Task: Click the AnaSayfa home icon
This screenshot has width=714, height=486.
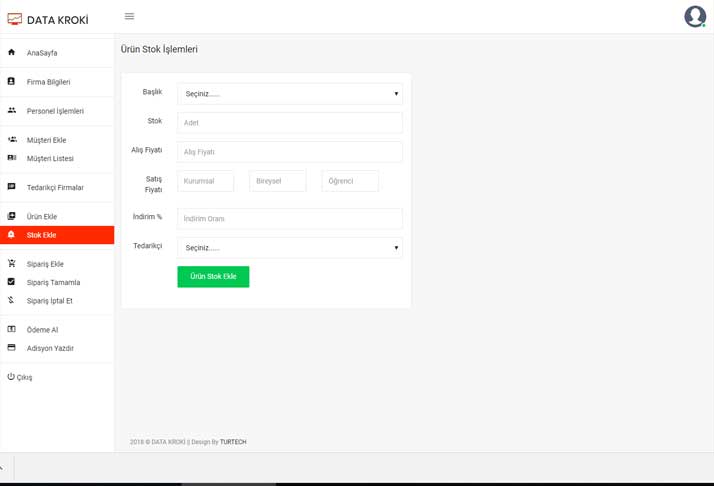Action: 12,52
